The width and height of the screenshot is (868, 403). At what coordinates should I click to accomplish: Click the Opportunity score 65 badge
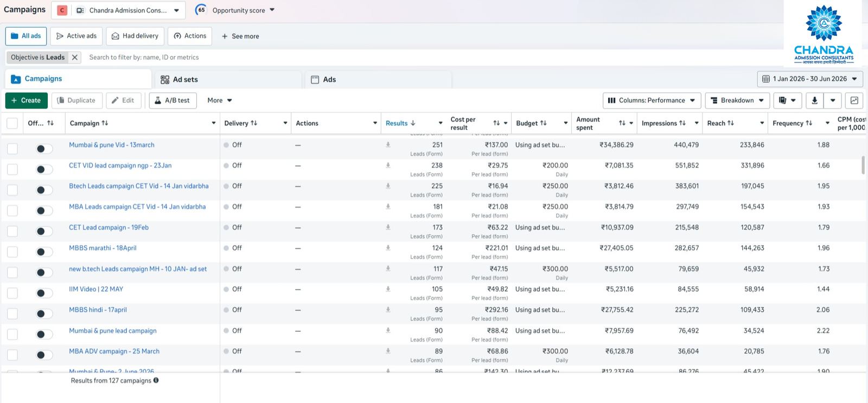pos(201,10)
